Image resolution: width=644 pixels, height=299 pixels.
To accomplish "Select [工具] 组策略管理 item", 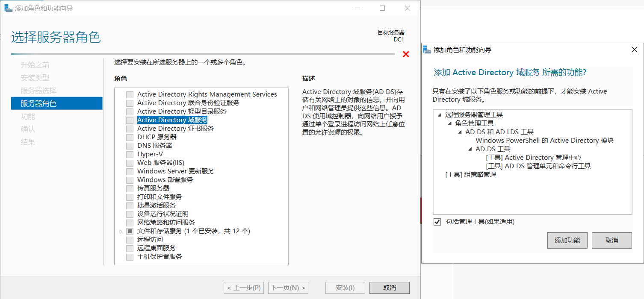I will pos(471,175).
